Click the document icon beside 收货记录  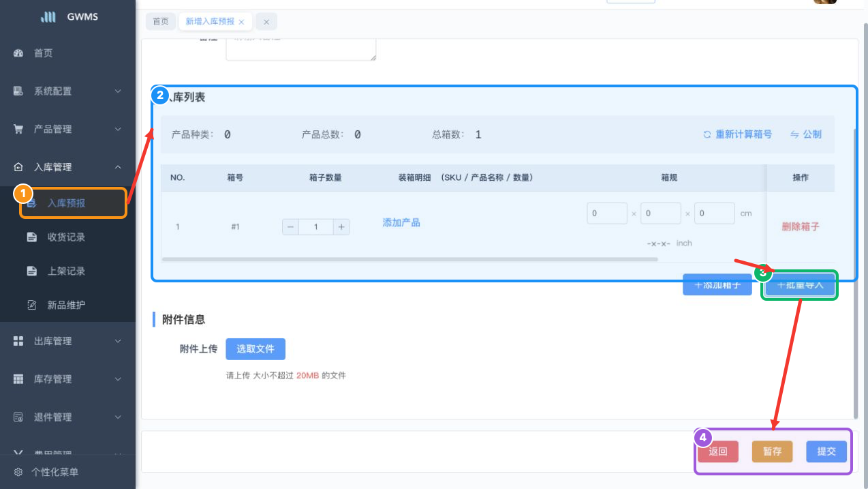tap(32, 237)
